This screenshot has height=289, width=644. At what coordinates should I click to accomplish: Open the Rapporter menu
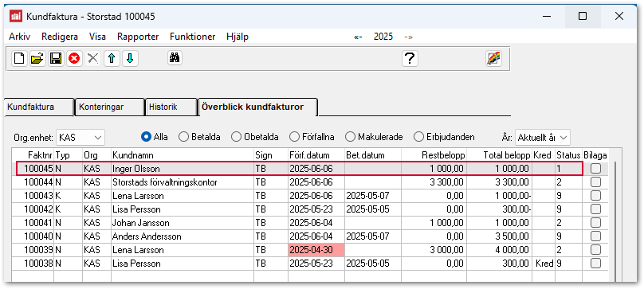[x=138, y=37]
